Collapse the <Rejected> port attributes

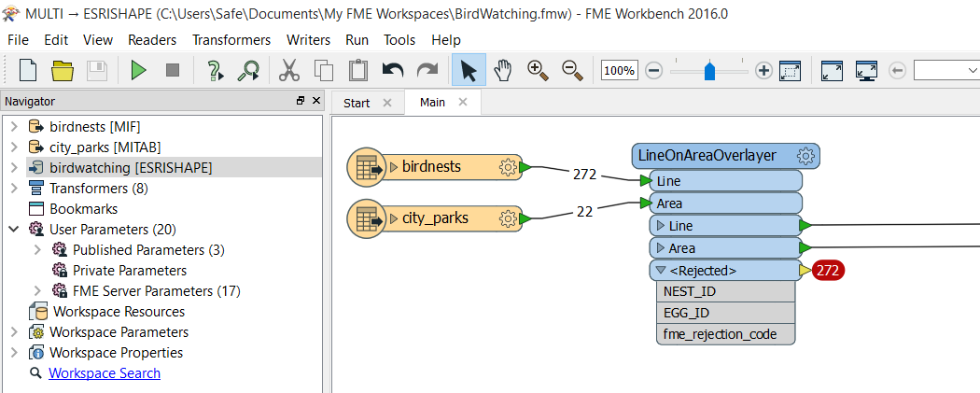tap(661, 271)
